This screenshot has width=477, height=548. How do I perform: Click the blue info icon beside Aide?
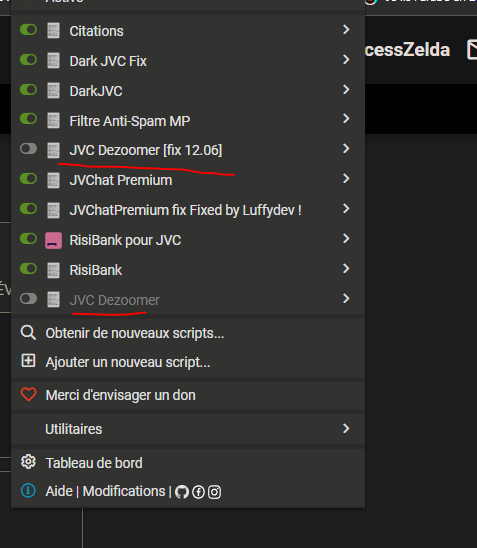point(28,490)
